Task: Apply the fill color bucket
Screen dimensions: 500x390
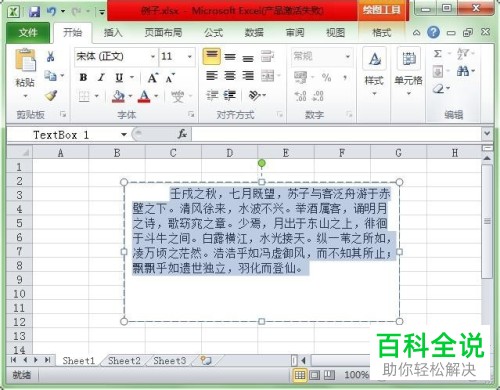Action: (x=118, y=96)
